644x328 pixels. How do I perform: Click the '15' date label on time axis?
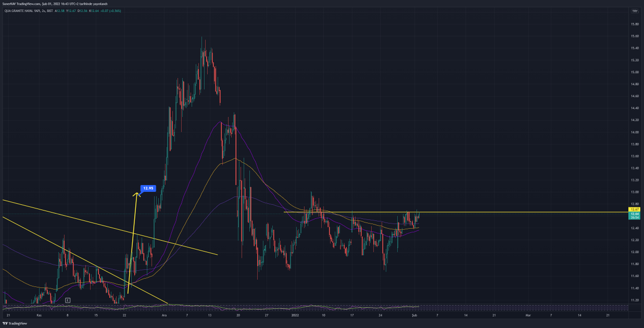pyautogui.click(x=96, y=316)
